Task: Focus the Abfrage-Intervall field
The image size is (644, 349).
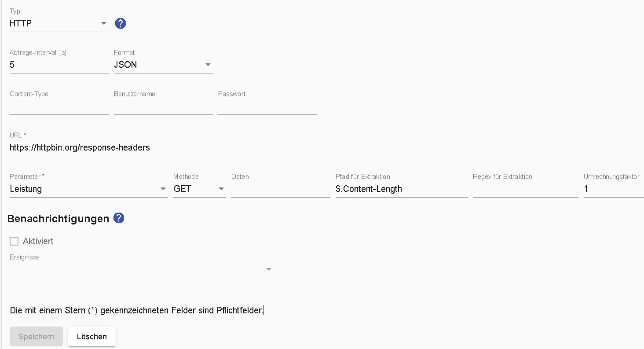Action: (59, 65)
